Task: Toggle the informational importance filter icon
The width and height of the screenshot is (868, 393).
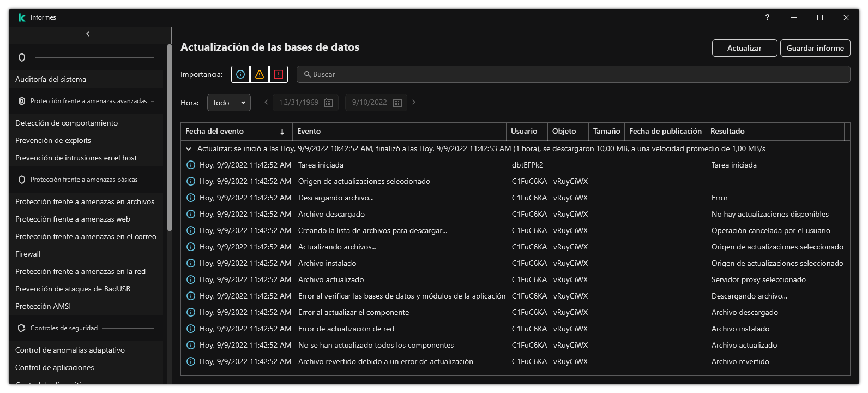Action: (x=240, y=74)
